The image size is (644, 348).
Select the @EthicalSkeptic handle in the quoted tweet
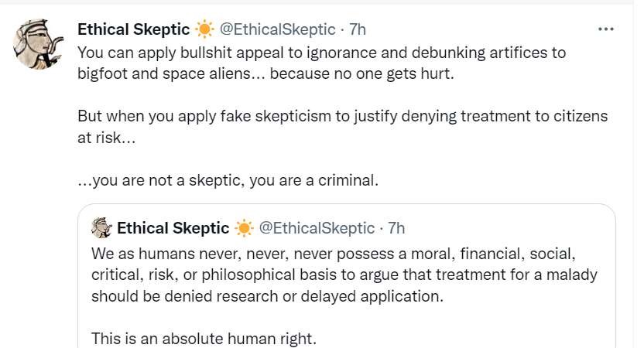point(317,228)
